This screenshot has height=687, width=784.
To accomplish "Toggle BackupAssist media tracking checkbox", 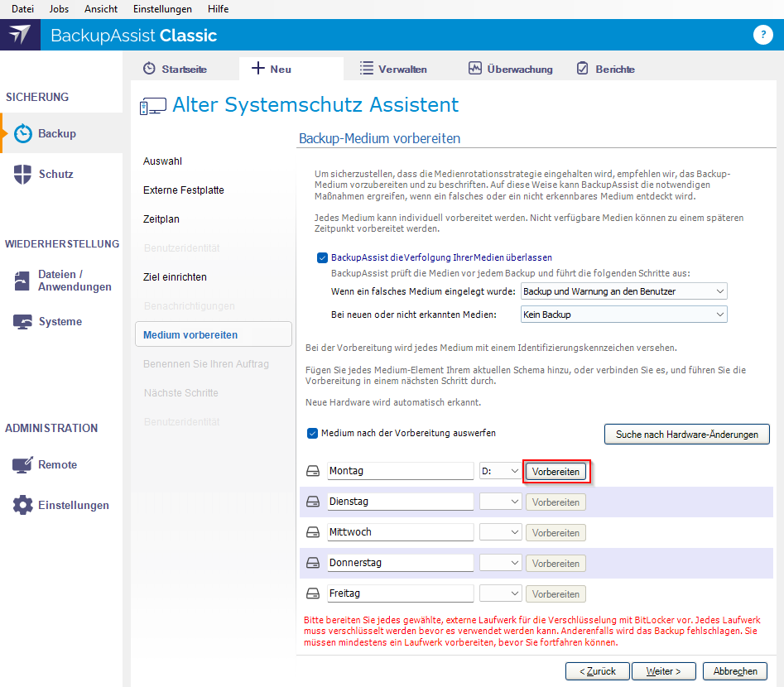I will tap(323, 258).
